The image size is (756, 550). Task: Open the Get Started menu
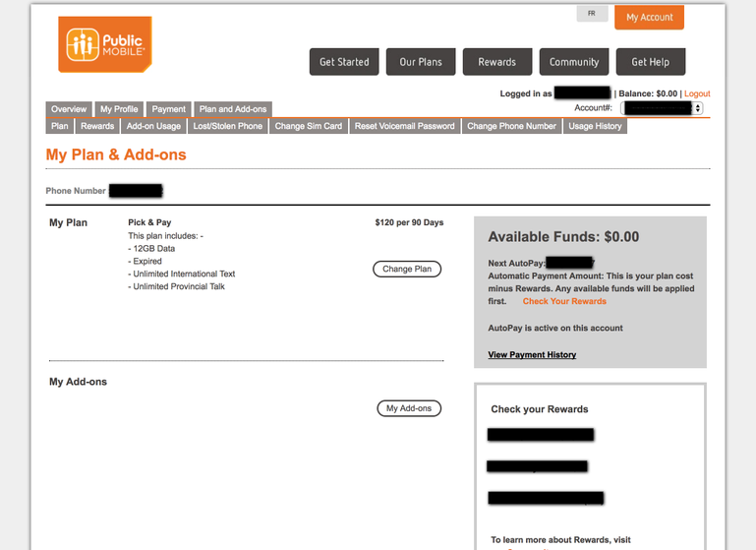coord(344,62)
